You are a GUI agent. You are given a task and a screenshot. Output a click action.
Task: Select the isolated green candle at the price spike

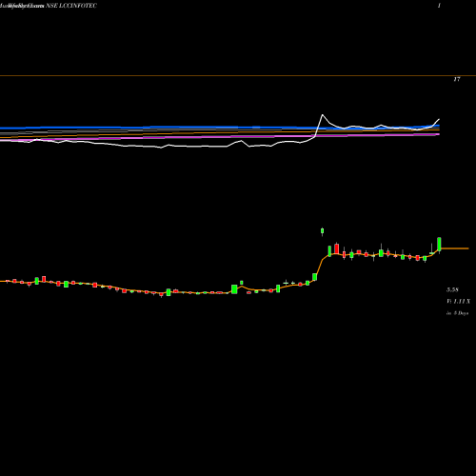[323, 231]
